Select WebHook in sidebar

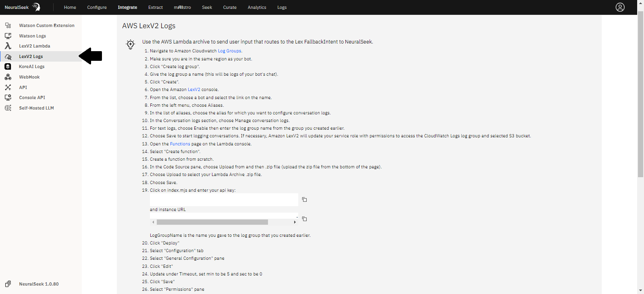(29, 77)
